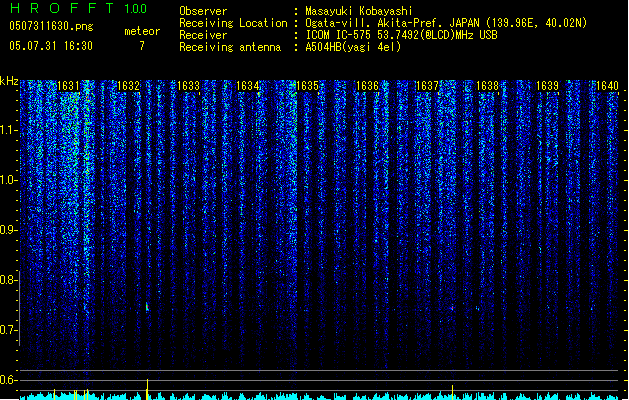Image resolution: width=629 pixels, height=400 pixels.
Task: Click the 1.1 frequency axis label
Action: pyautogui.click(x=8, y=130)
